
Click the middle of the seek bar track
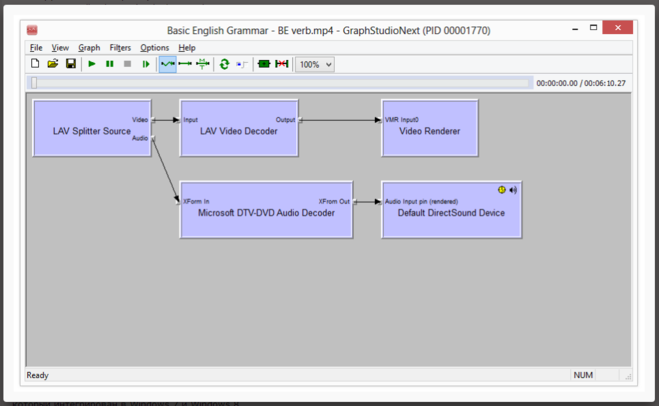pos(279,83)
